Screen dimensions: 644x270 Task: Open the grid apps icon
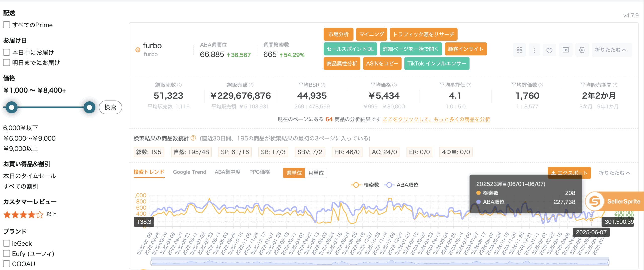[x=519, y=50]
